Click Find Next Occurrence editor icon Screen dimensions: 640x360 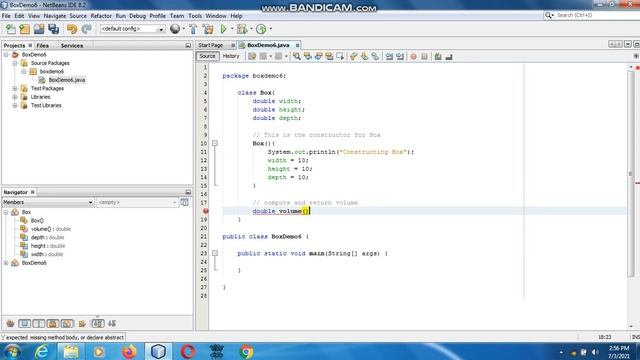318,56
